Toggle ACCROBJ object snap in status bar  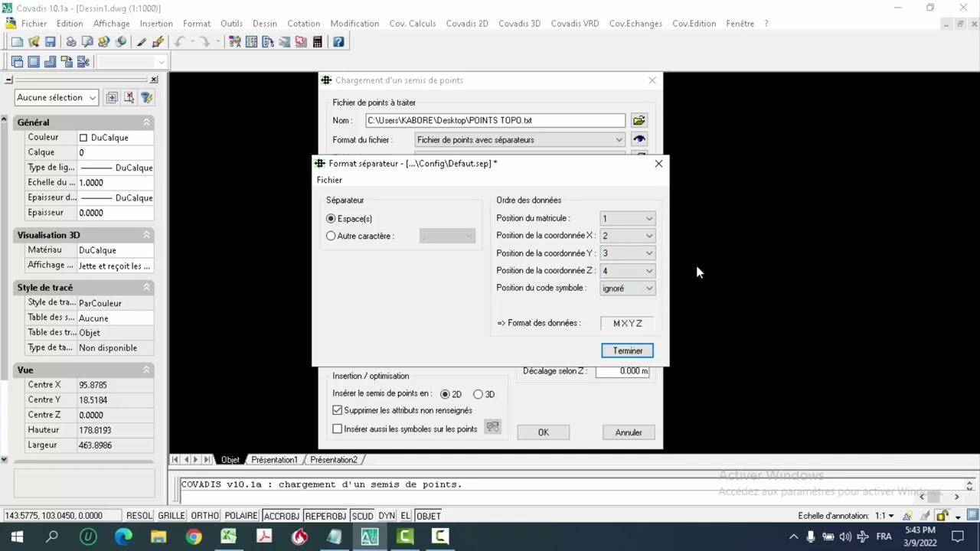tap(282, 516)
